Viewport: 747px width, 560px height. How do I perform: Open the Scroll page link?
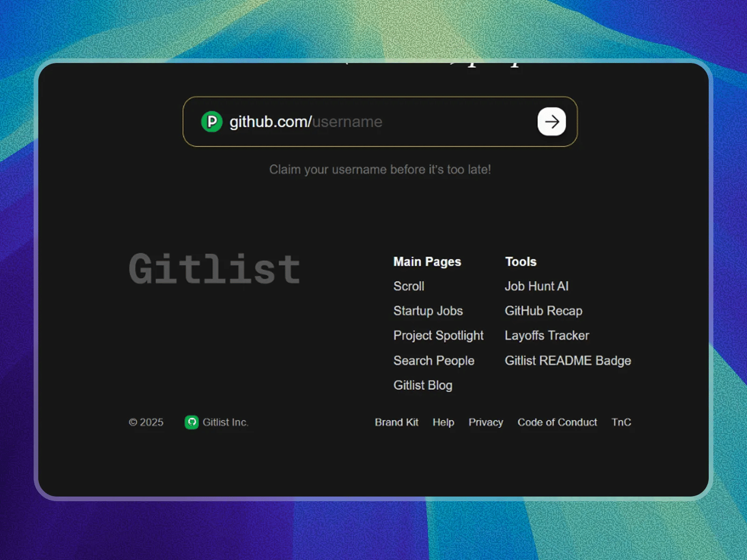409,286
